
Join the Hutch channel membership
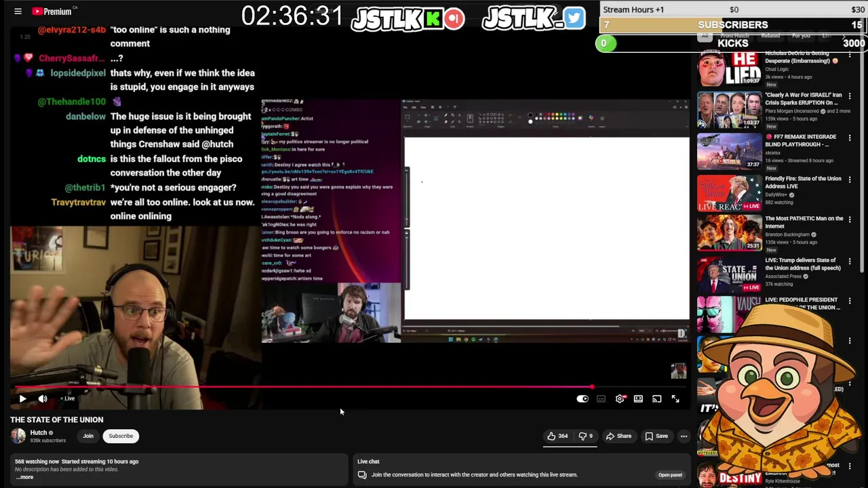[x=88, y=436]
